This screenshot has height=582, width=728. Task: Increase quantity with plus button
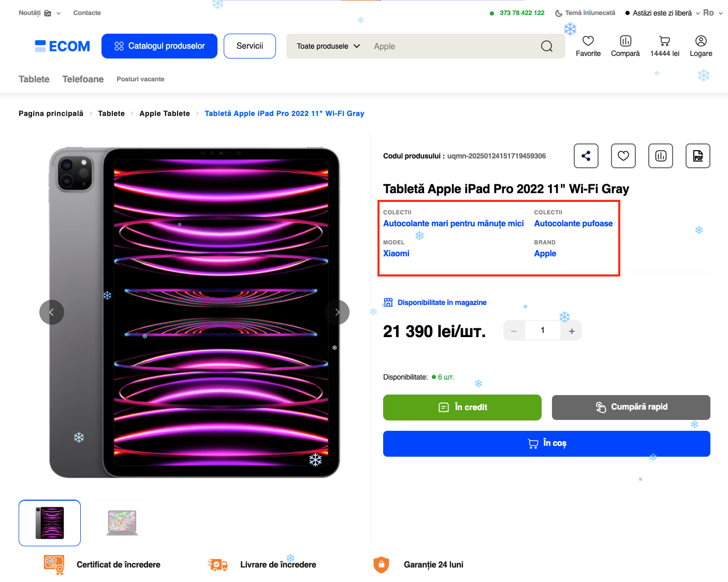point(572,331)
